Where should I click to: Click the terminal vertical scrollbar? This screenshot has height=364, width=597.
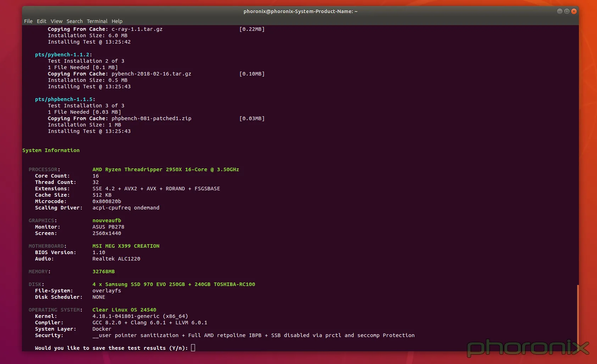point(578,317)
